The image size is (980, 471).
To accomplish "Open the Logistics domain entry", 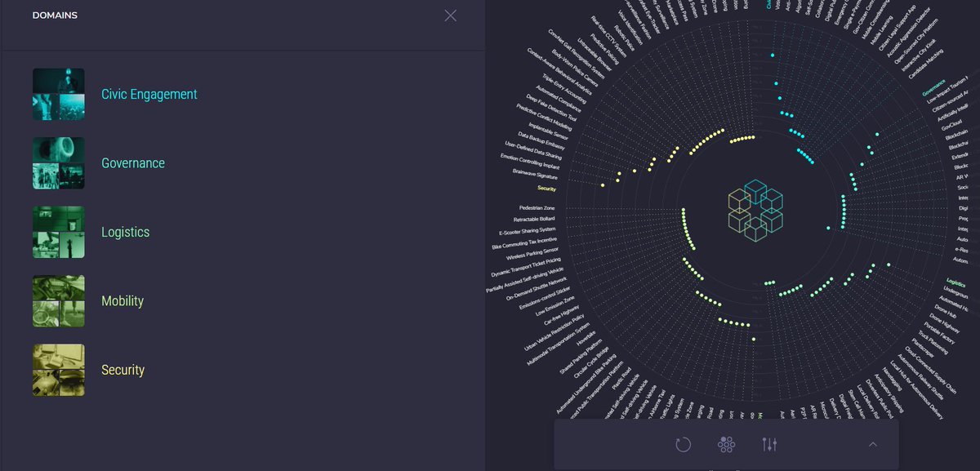I will [125, 232].
